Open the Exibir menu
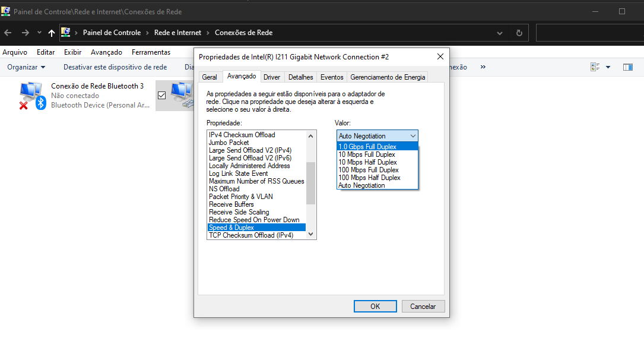Image resolution: width=644 pixels, height=363 pixels. point(72,52)
